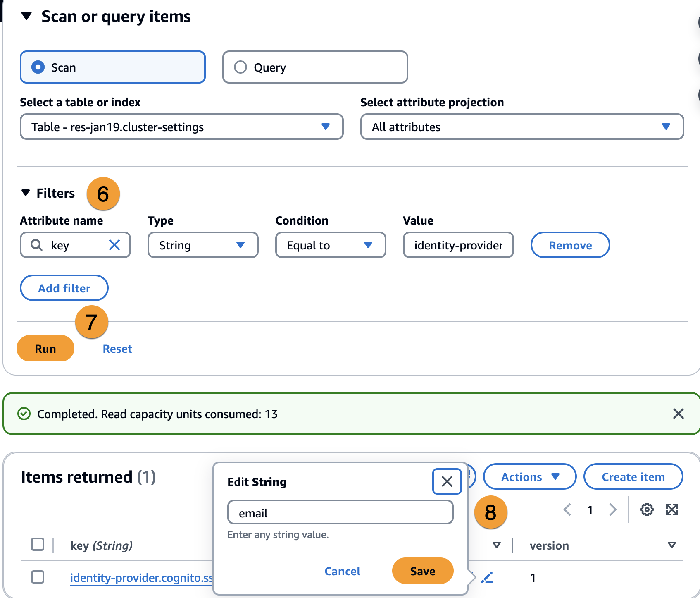The width and height of the screenshot is (700, 598).
Task: Clear the attribute name using the X icon
Action: point(114,245)
